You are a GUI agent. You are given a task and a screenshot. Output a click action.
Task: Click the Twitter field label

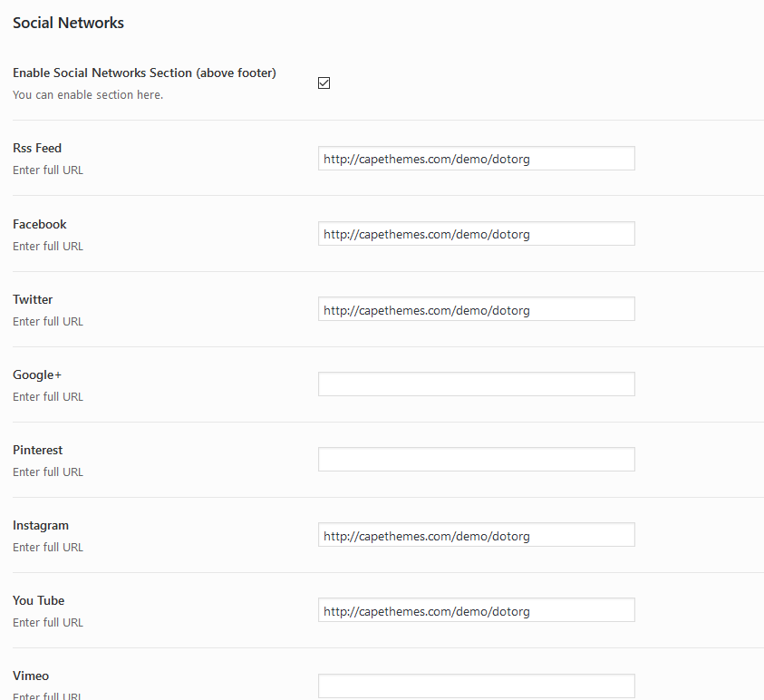click(x=33, y=299)
